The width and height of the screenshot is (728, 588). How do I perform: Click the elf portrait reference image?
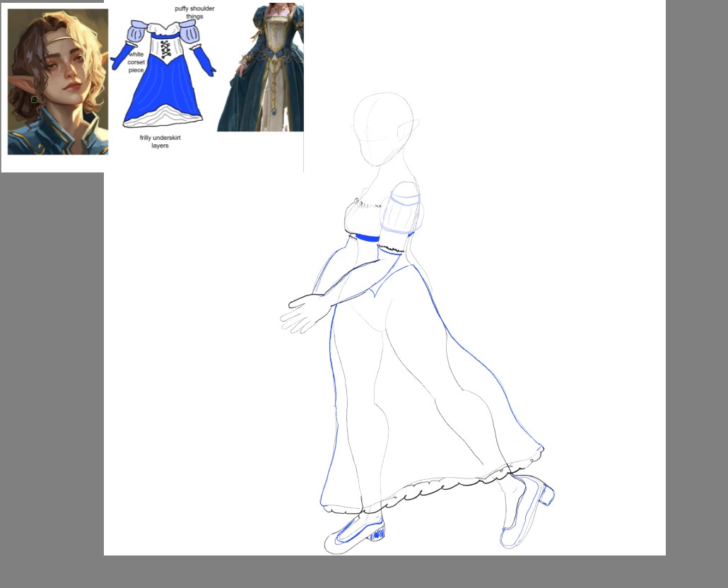(58, 82)
